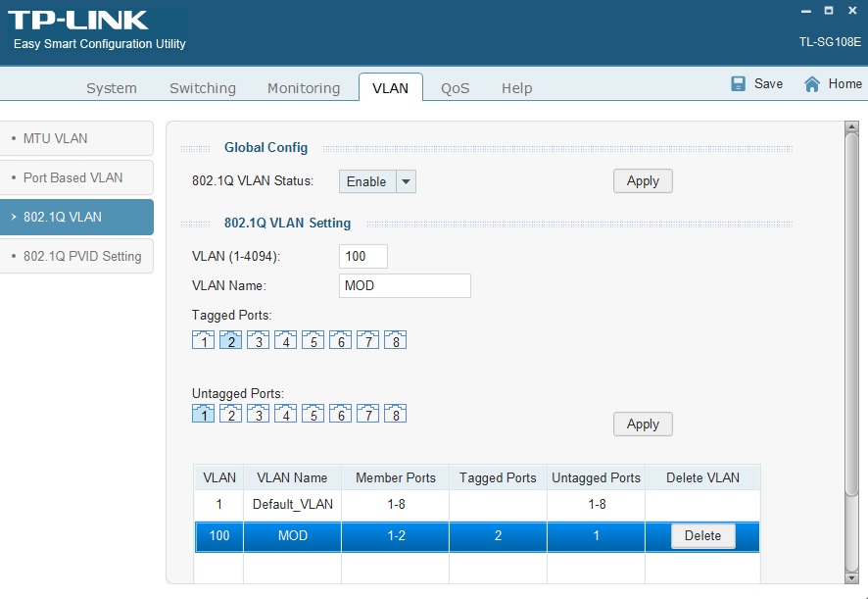Click the Delete VLAN column header
868x599 pixels.
[702, 477]
